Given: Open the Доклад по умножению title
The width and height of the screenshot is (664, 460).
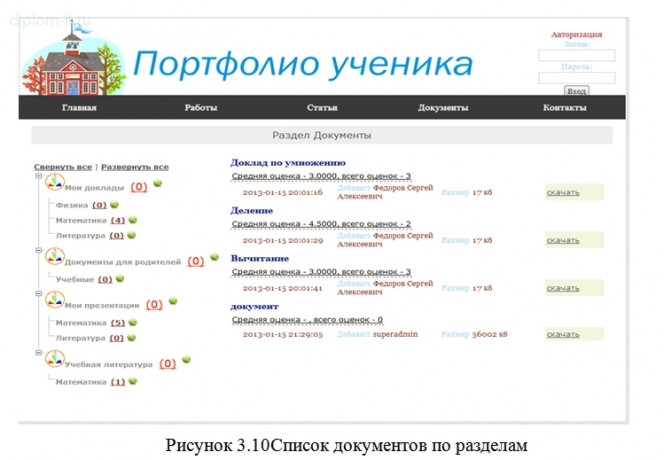Looking at the screenshot, I should click(288, 163).
